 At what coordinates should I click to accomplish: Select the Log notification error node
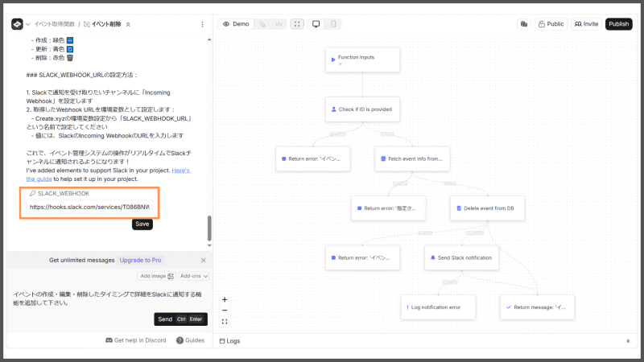pos(438,307)
